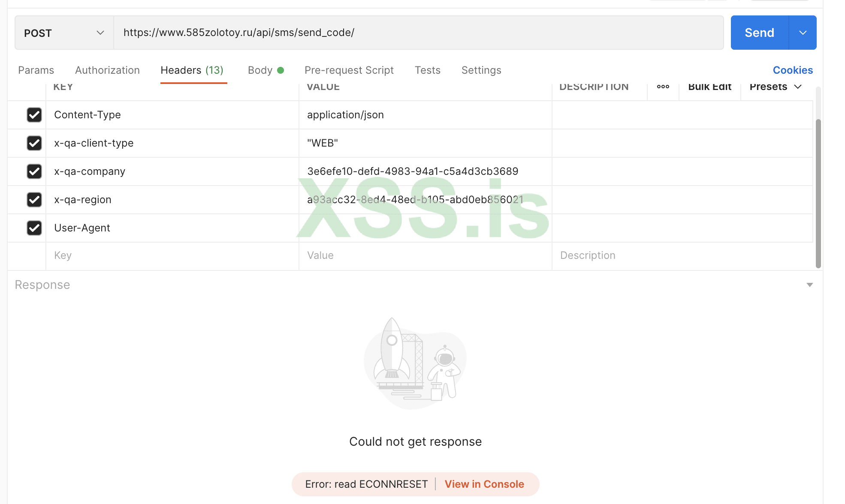Click View in Console link
Screen dimensions: 845x504
point(484,484)
